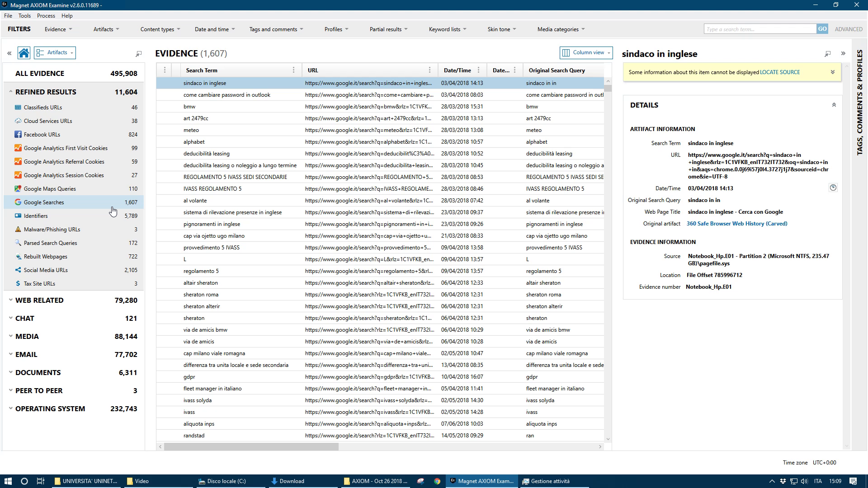Open the File menu
Viewport: 868px width, 488px height.
click(x=8, y=16)
